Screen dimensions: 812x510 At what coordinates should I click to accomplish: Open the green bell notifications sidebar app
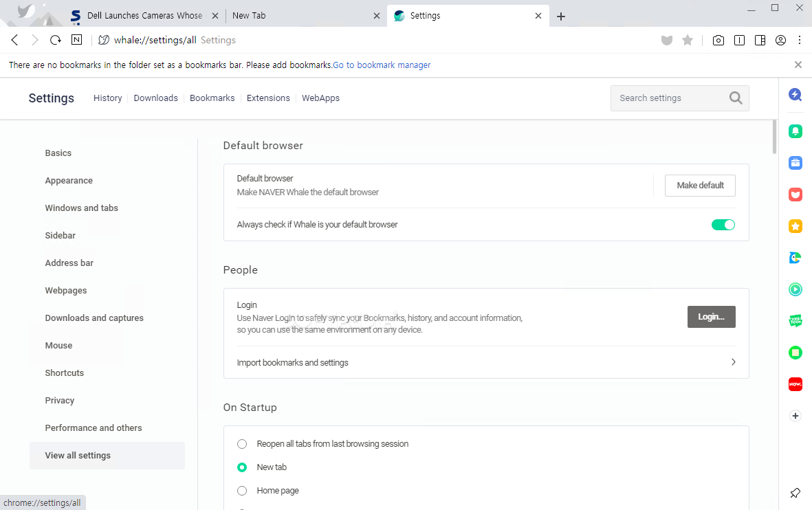(x=795, y=131)
